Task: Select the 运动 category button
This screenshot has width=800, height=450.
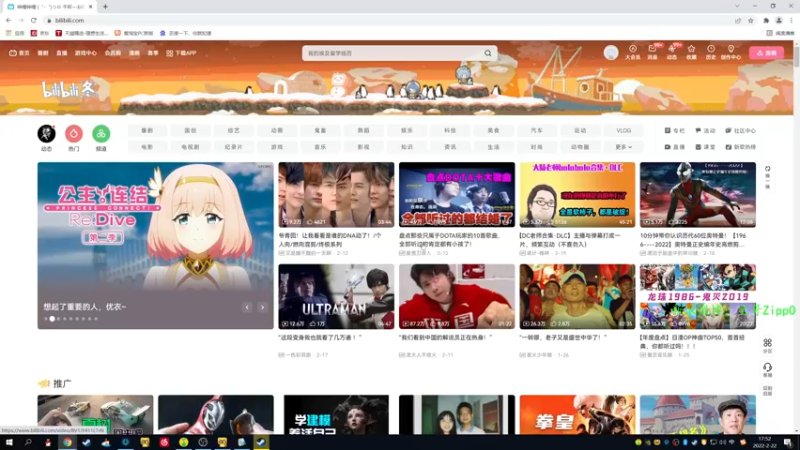Action: [x=580, y=131]
